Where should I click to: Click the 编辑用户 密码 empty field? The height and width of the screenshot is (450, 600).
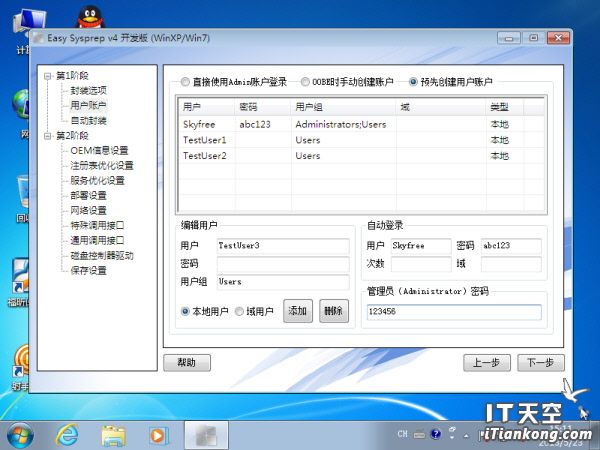click(283, 264)
